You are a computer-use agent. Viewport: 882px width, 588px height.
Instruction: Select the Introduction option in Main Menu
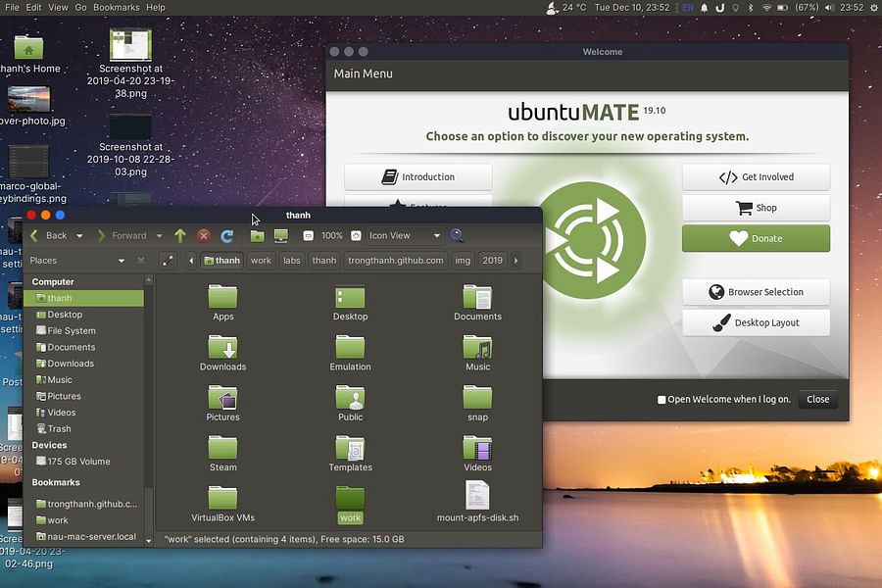tap(417, 176)
